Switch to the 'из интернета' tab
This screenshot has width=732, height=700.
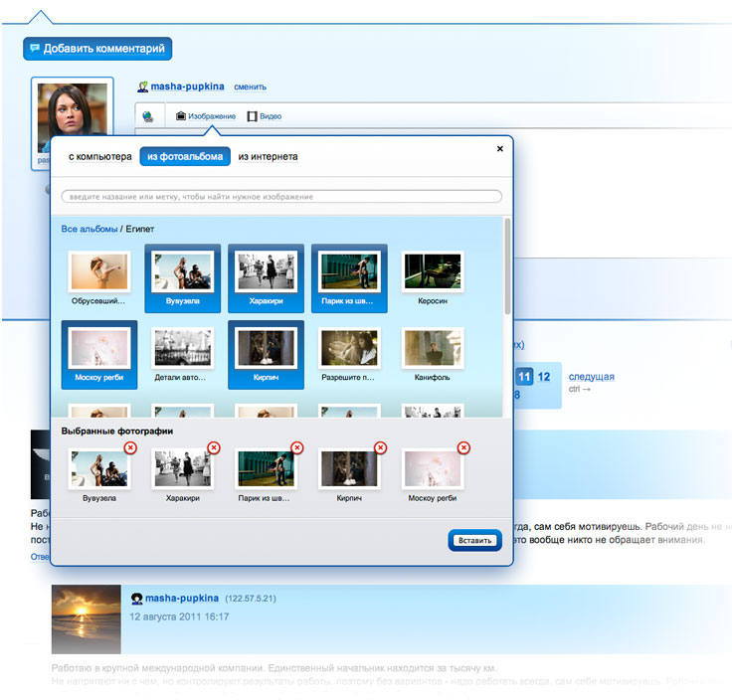268,157
